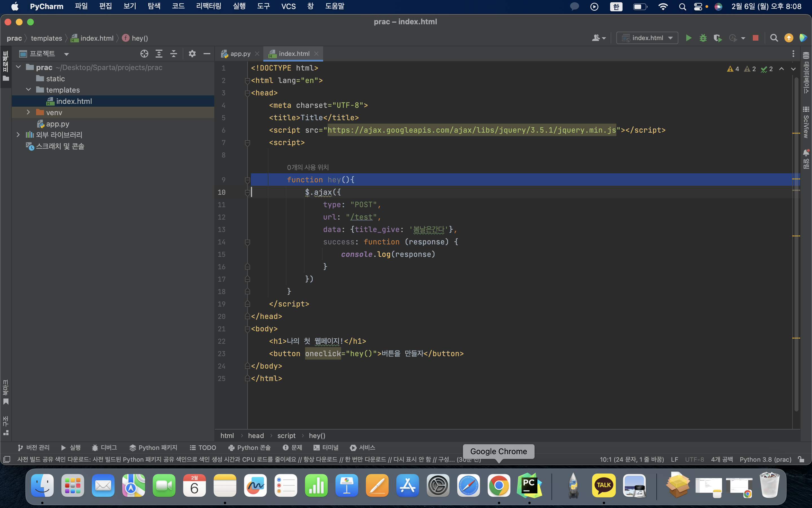Open the notifications bell panel
812x508 pixels.
(x=806, y=159)
